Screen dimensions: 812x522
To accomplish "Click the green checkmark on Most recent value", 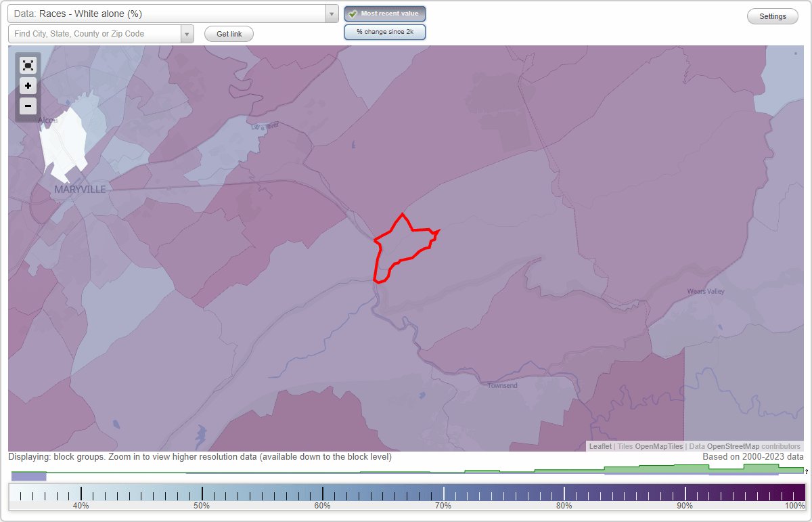I will [353, 13].
